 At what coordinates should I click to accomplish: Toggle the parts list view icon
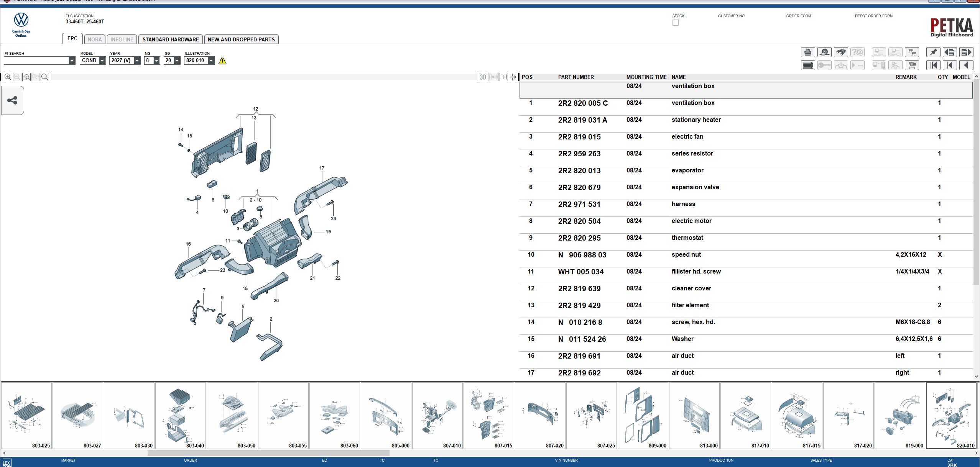tap(807, 66)
